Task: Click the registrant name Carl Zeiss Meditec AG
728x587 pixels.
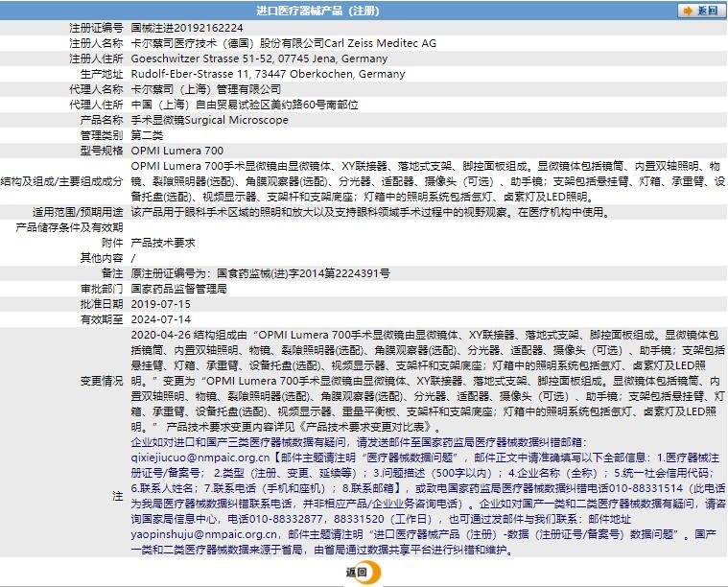Action: coord(380,43)
